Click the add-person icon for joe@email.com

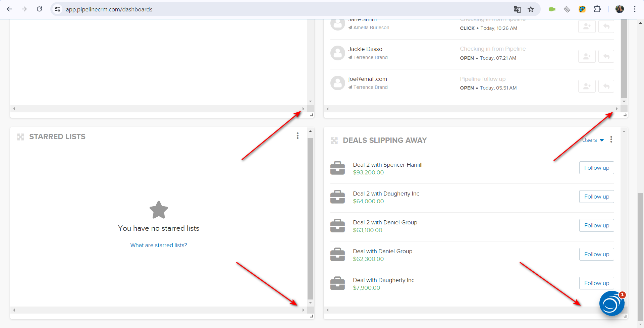pos(587,86)
